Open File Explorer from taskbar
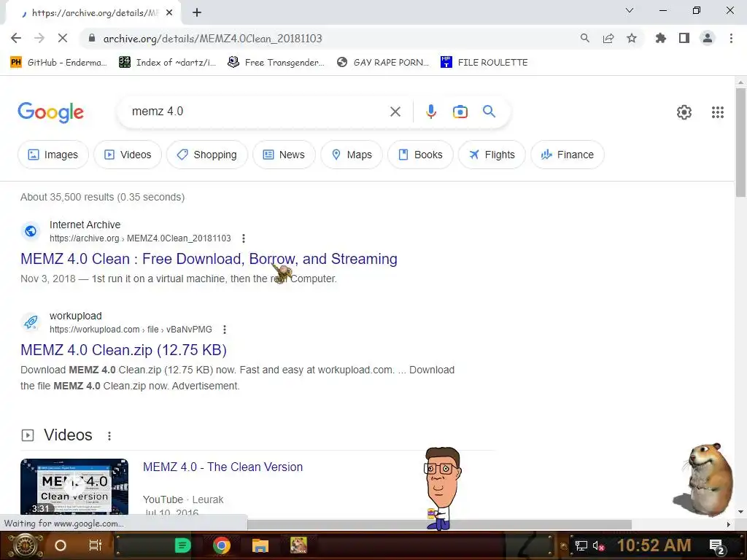Viewport: 747px width, 560px height. (260, 545)
